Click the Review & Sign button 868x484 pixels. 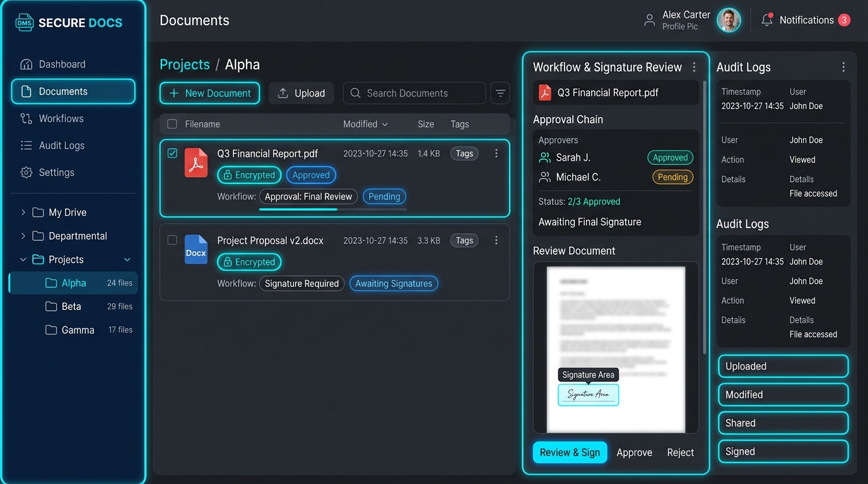570,452
